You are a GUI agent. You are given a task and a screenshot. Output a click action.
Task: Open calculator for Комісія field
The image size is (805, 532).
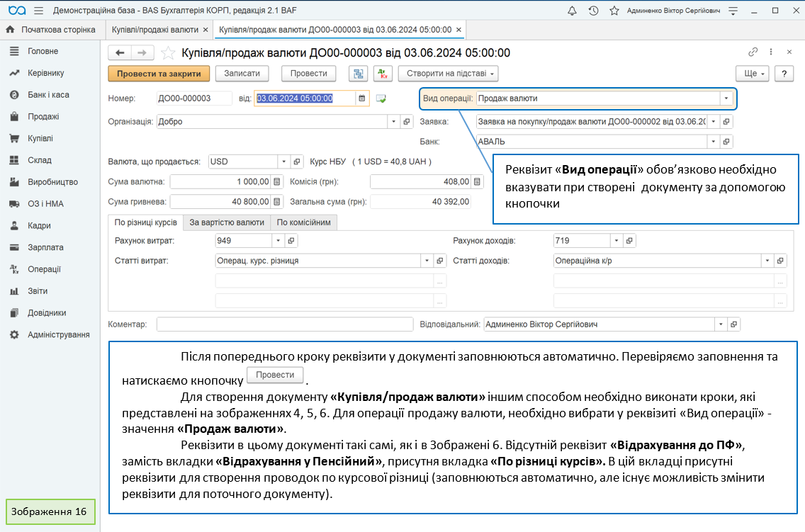[477, 181]
